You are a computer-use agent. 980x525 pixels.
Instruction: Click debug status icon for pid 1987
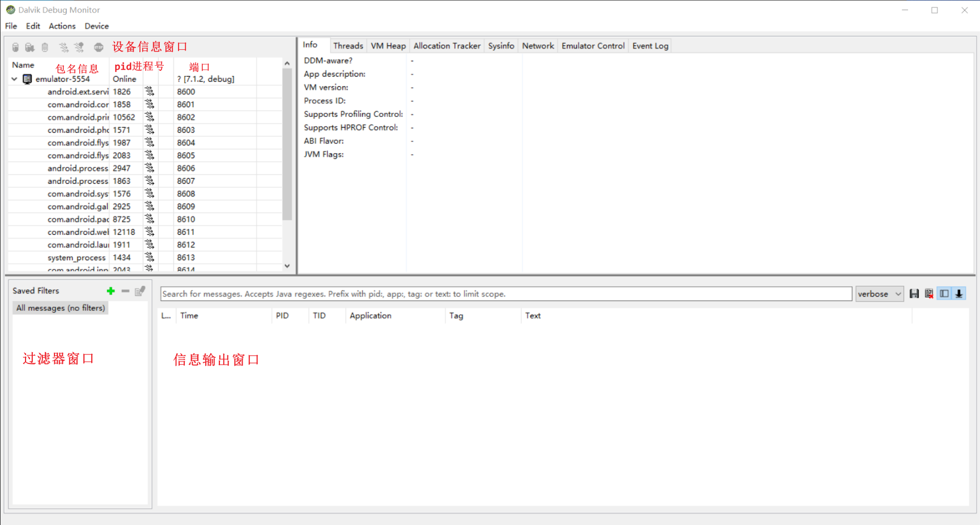(149, 142)
